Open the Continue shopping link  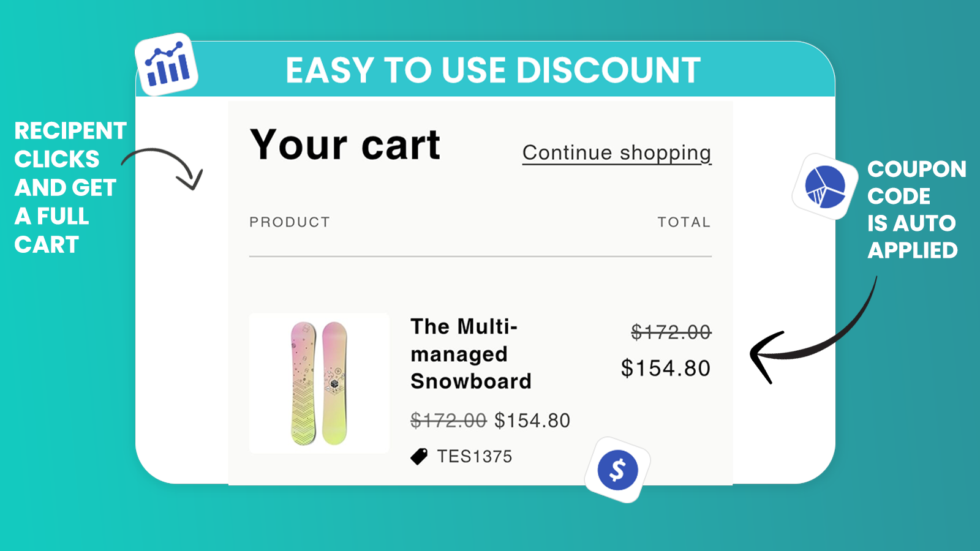[617, 153]
